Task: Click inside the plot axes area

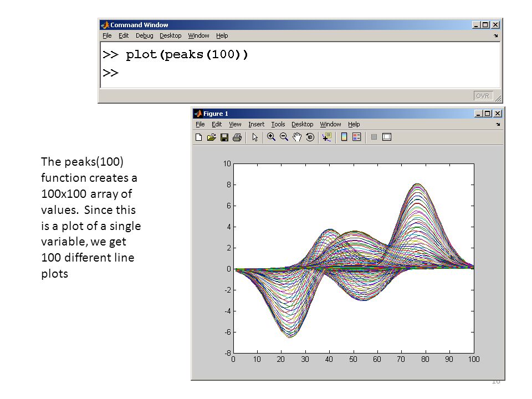Action: [x=354, y=259]
